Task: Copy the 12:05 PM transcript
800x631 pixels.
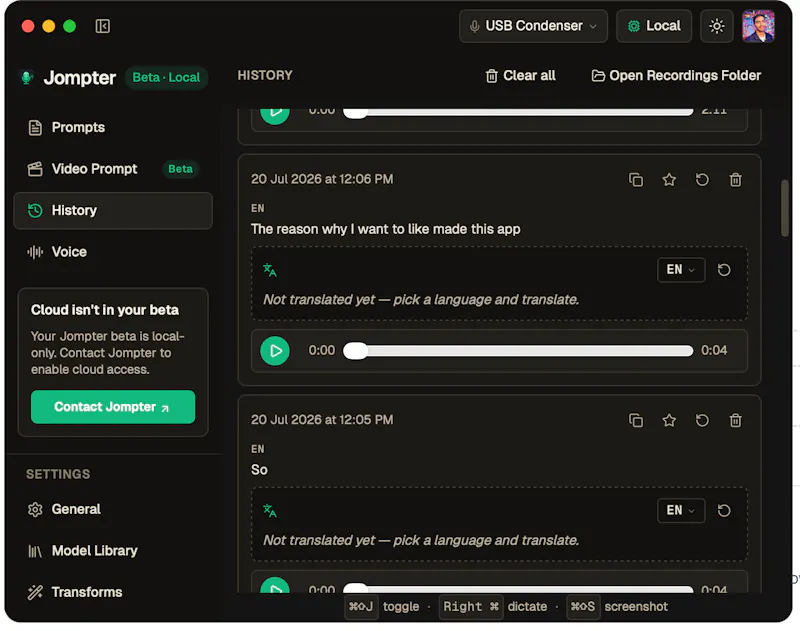Action: [636, 420]
